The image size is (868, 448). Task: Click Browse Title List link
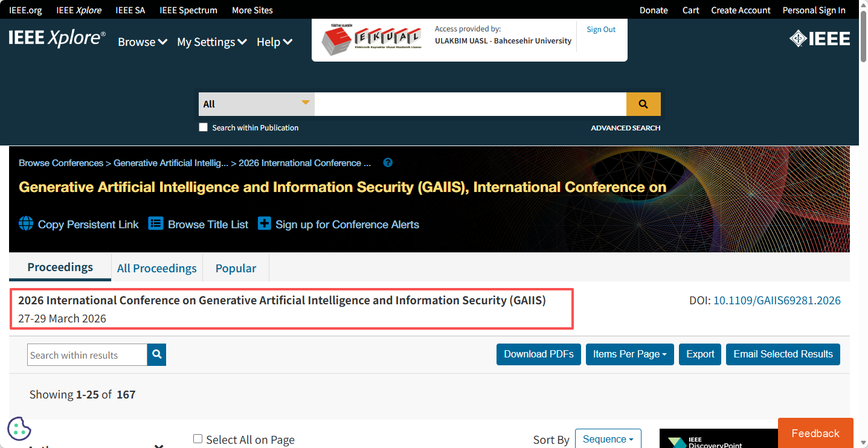(208, 225)
